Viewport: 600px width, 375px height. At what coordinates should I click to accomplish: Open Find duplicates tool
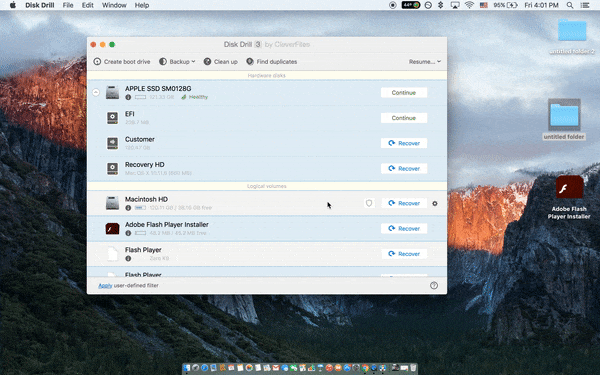coord(272,62)
